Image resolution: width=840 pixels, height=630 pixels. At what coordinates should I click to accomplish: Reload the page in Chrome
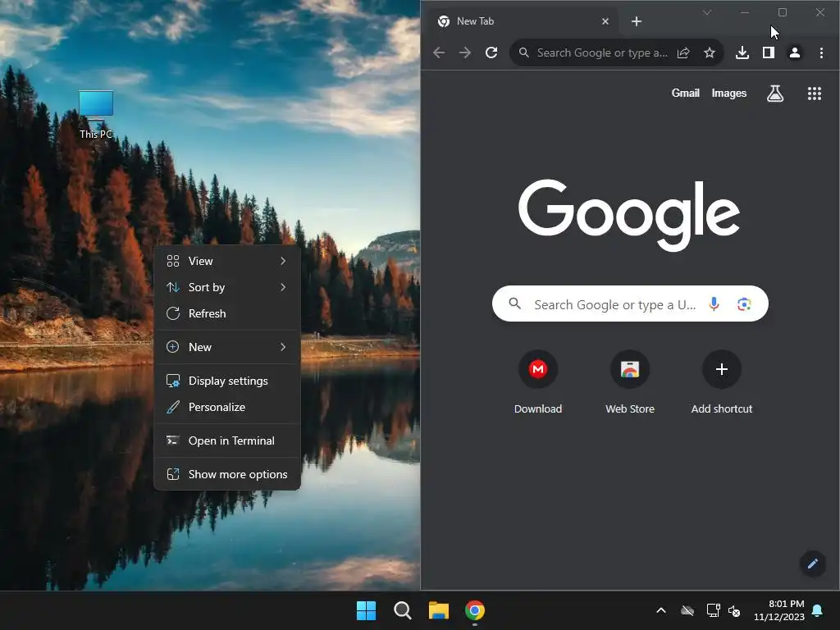click(491, 52)
